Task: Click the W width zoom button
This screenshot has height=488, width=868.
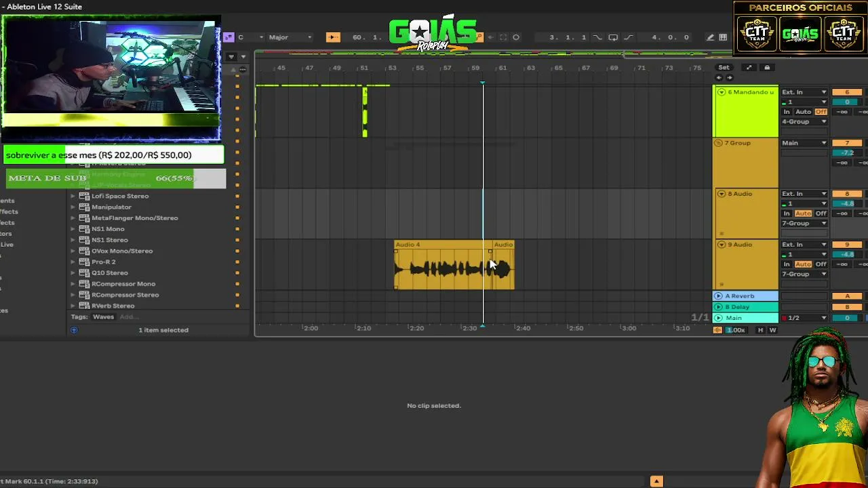Action: click(x=772, y=330)
